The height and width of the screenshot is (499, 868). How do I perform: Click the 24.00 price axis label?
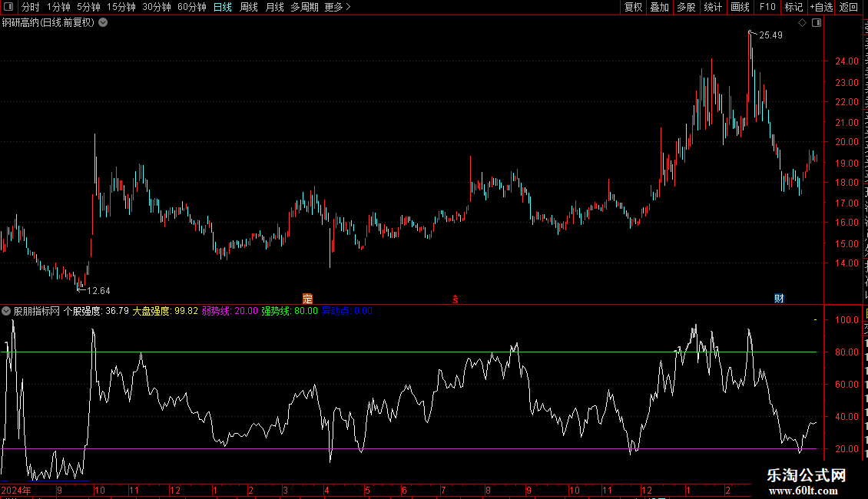pos(847,61)
